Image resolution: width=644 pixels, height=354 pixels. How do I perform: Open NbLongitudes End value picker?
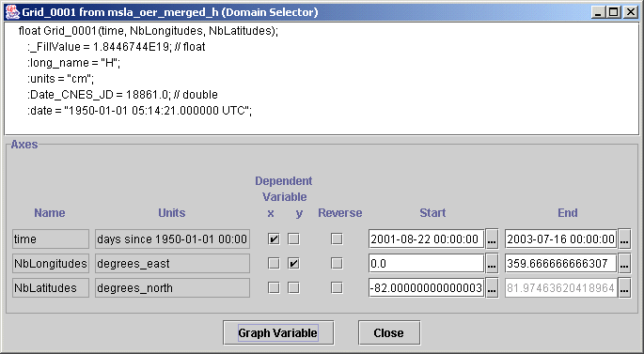point(624,263)
